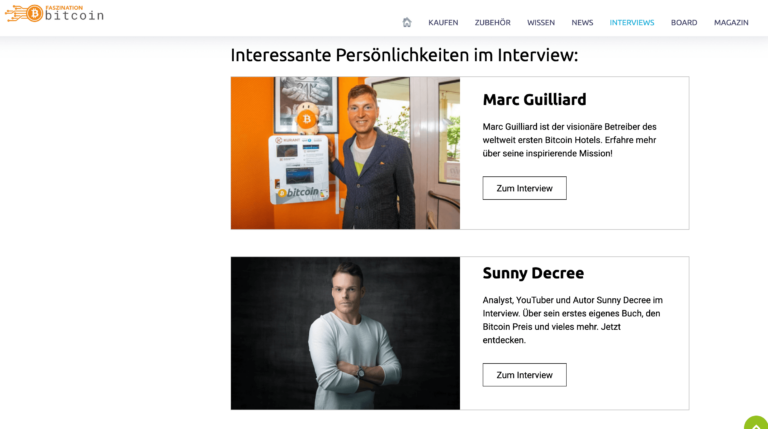The image size is (768, 429).
Task: Click the Faszination Bitcoin logo
Action: 55,13
